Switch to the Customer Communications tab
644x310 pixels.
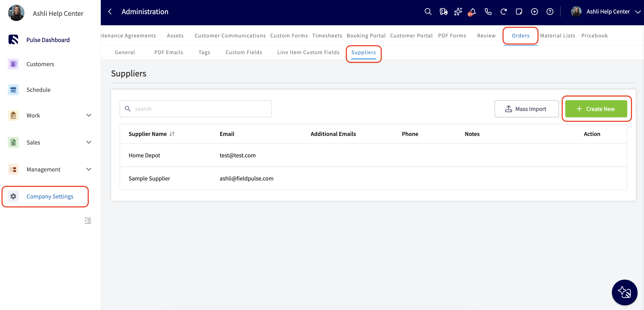coord(230,36)
